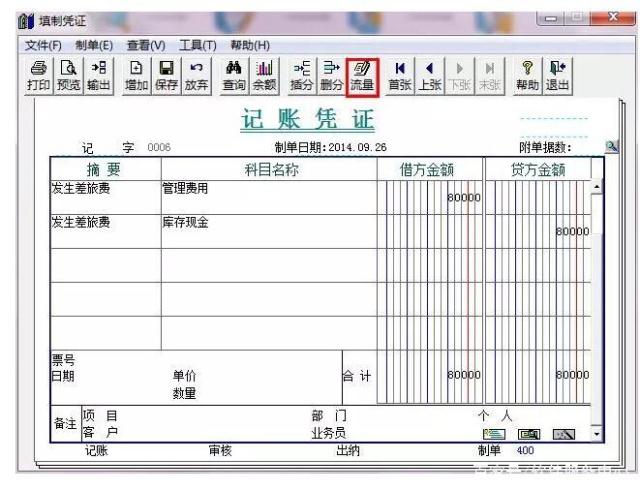
Task: Click the middle icon under 个人
Action: (529, 434)
